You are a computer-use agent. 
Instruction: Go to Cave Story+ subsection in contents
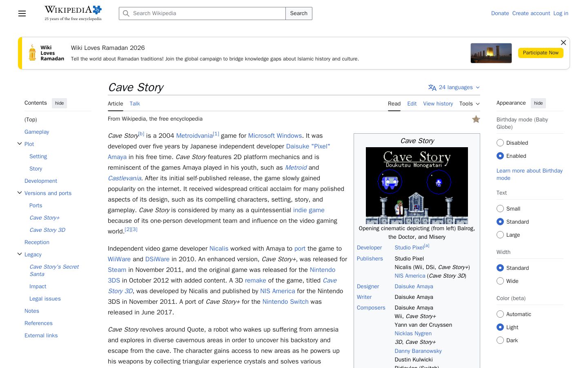45,218
